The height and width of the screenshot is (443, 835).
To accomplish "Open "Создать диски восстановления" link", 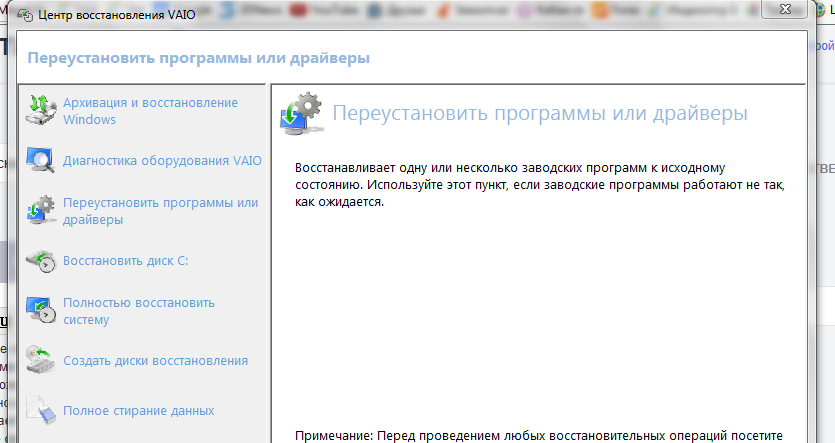I will coord(155,360).
